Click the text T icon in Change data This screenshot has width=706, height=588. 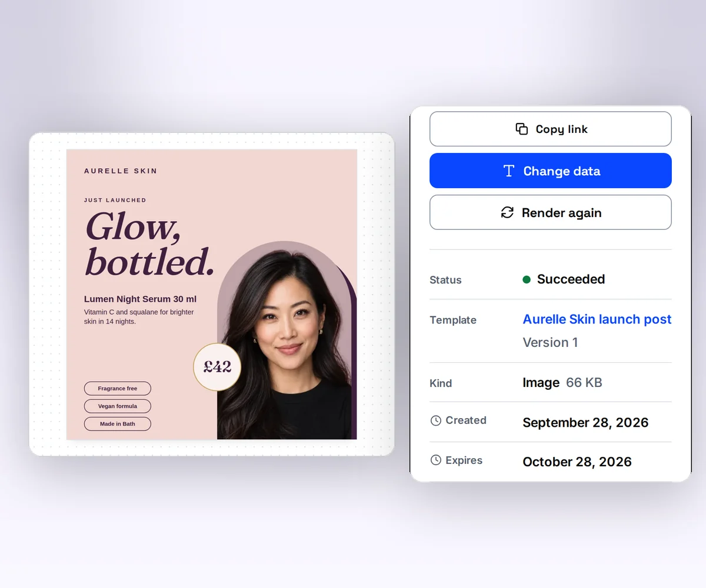[509, 171]
